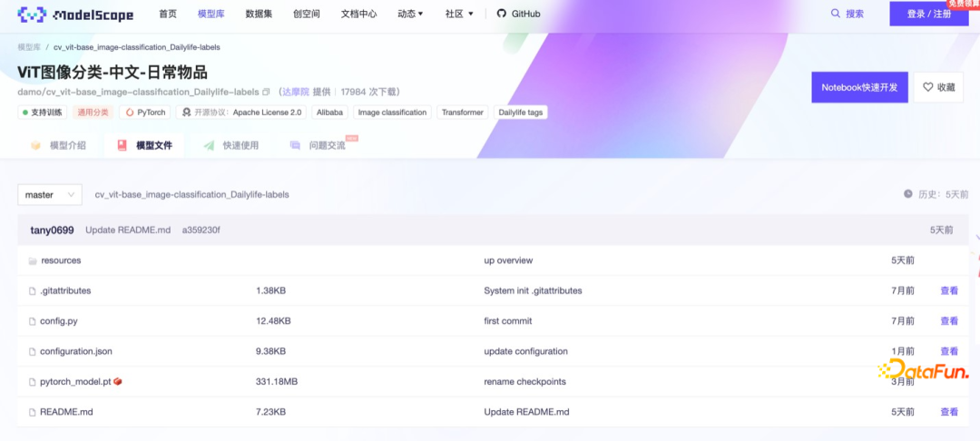Click the red LFS cube next to pytorch_model.pt
The image size is (980, 441).
[x=117, y=381]
